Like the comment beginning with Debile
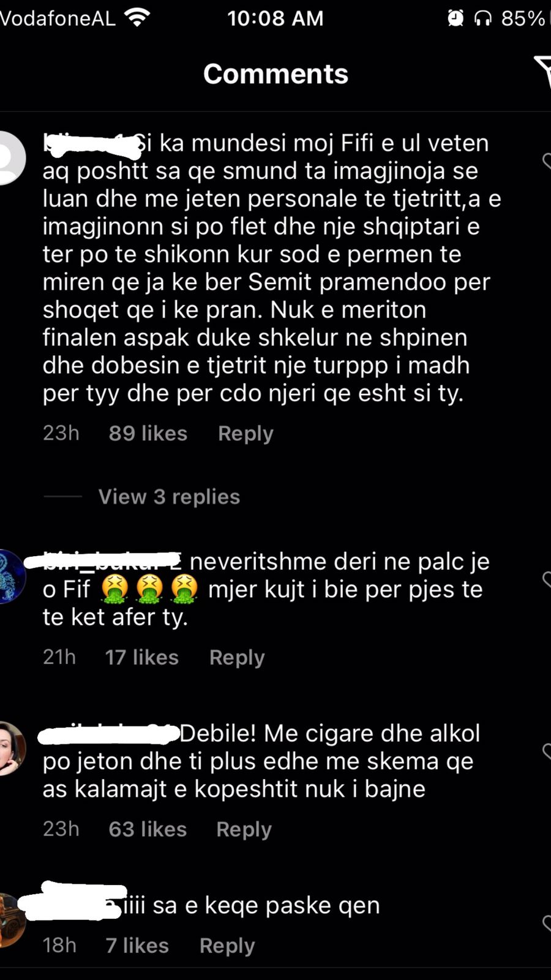This screenshot has width=551, height=980. 547,751
